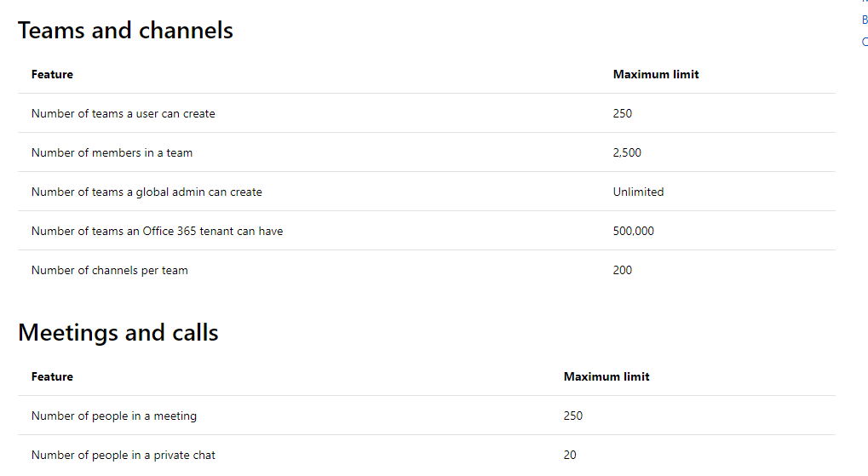Click 'Number of teams a global admin can create'
Screen dimensions: 868x476
pyautogui.click(x=147, y=192)
